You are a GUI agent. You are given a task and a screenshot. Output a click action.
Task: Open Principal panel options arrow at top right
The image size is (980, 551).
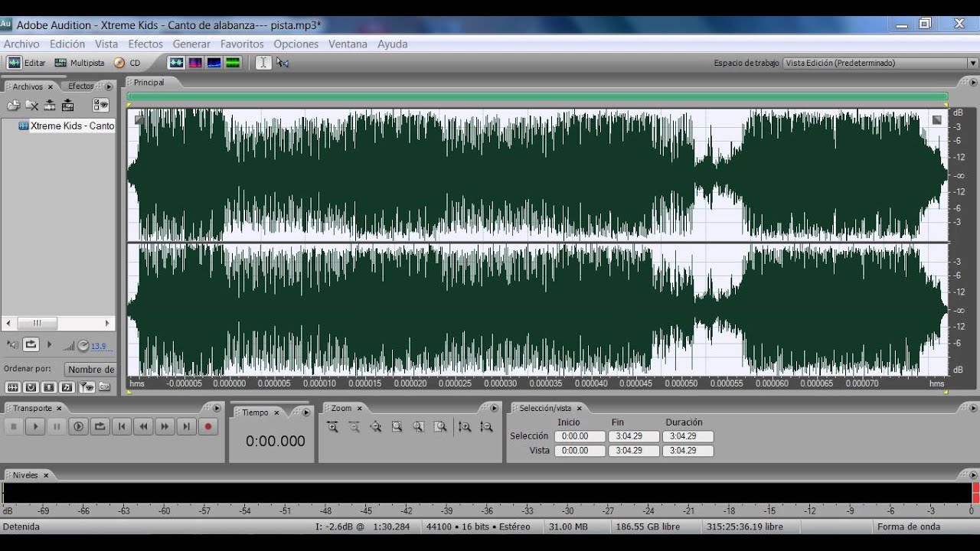click(973, 82)
